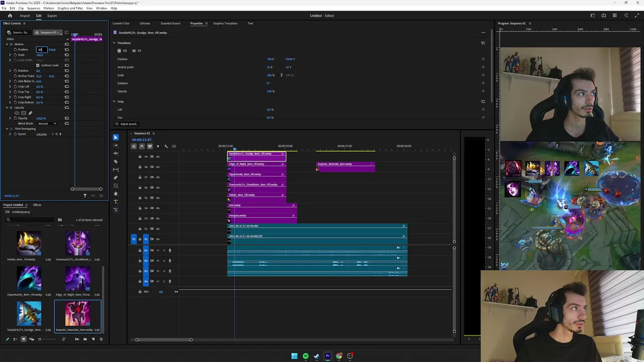Select Hubris_item_HD.webp thumbnail
644x362 pixels.
coord(29,243)
